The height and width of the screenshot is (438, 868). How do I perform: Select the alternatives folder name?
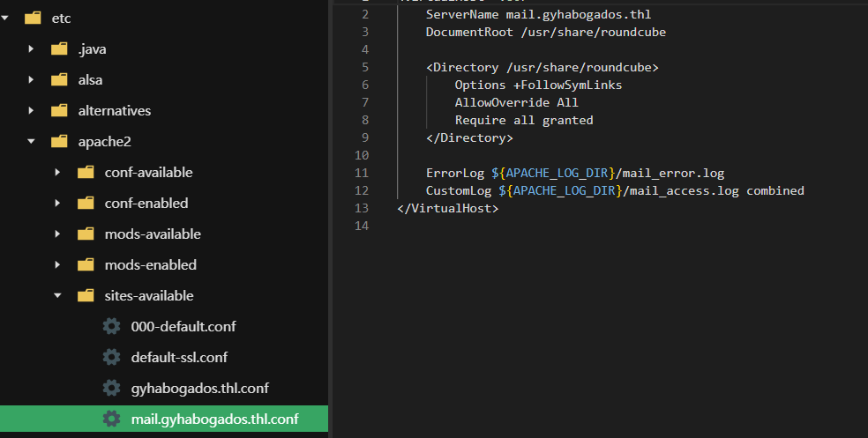(115, 111)
